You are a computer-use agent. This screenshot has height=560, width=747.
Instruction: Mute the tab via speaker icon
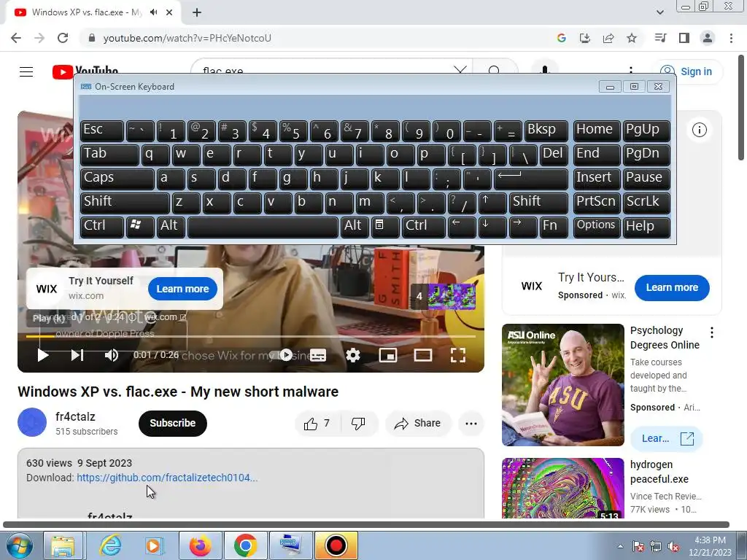(153, 12)
